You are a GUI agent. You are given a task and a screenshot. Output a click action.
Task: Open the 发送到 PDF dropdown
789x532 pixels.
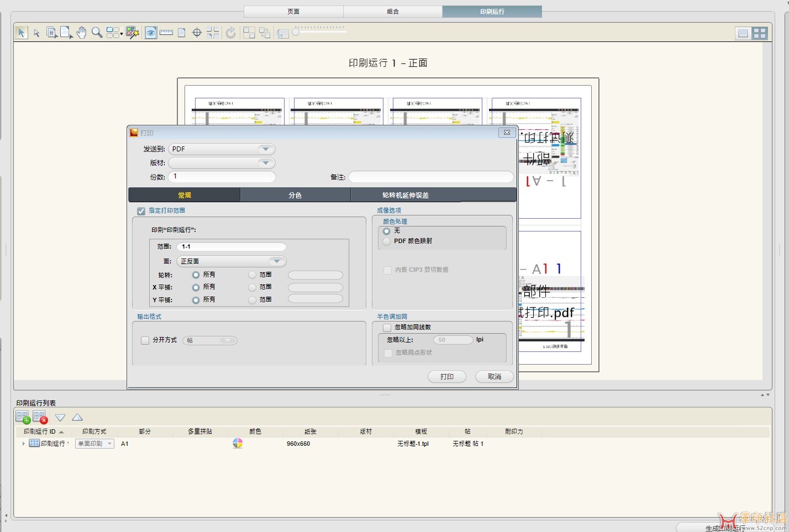point(222,149)
